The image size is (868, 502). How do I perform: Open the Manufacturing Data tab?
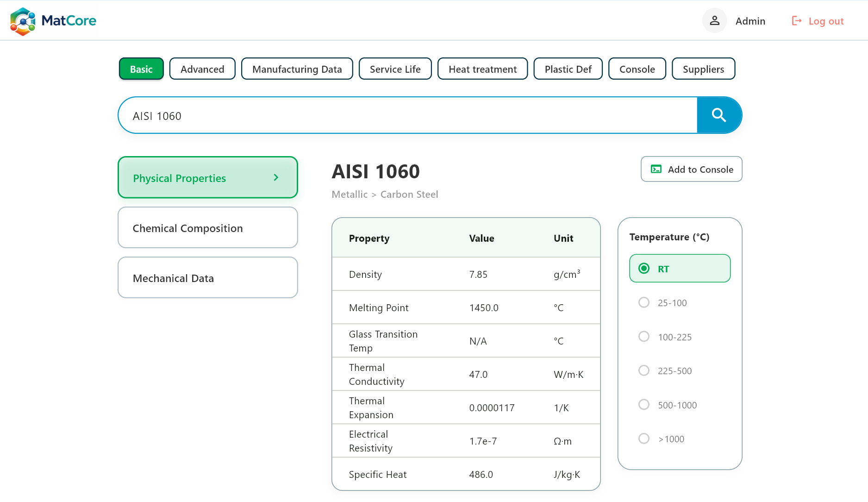click(x=297, y=69)
